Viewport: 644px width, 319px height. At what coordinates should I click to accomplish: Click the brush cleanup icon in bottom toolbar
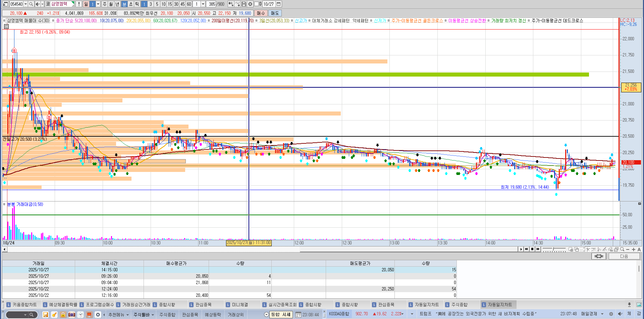click(x=54, y=315)
